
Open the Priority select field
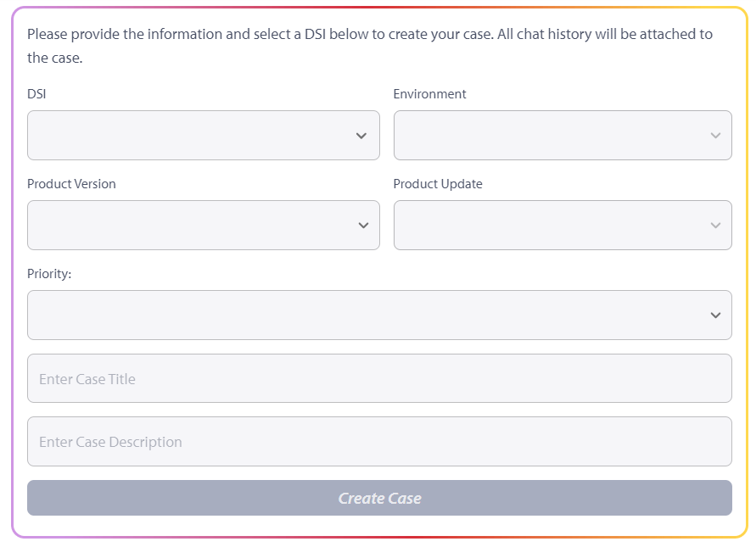coord(365,315)
